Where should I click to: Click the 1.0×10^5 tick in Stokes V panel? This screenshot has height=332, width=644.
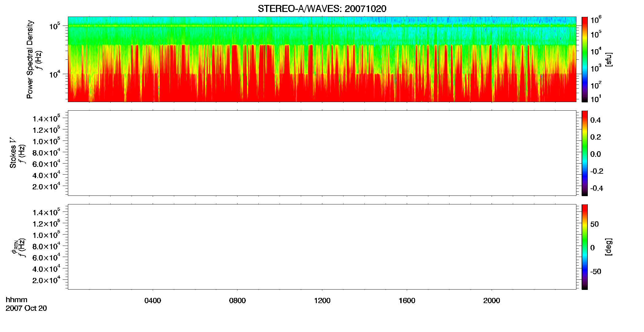(x=46, y=141)
